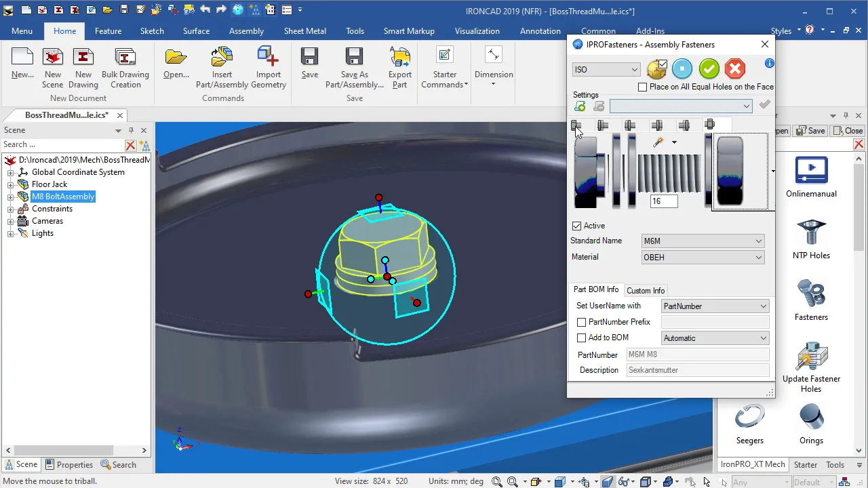
Task: Click the blue info icon
Action: (769, 63)
